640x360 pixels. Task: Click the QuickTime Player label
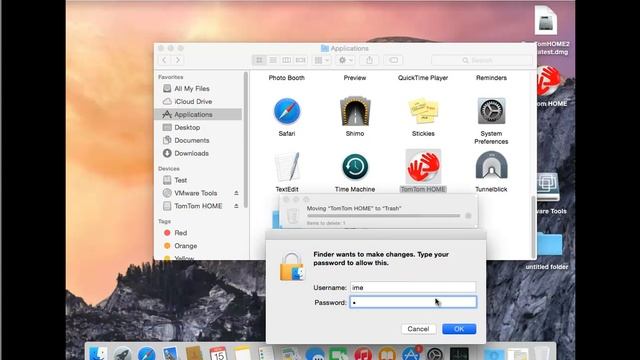coord(423,78)
